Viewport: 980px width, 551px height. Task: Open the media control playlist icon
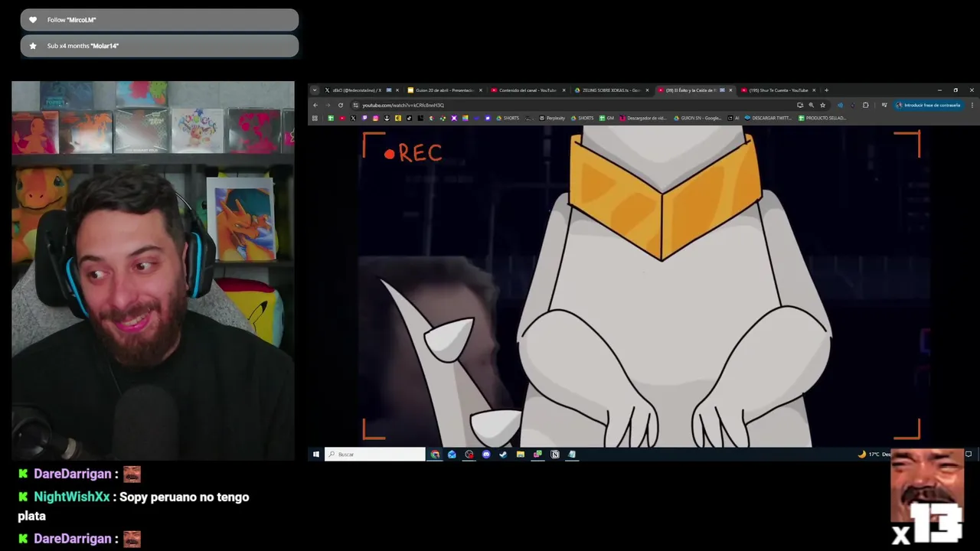point(884,105)
